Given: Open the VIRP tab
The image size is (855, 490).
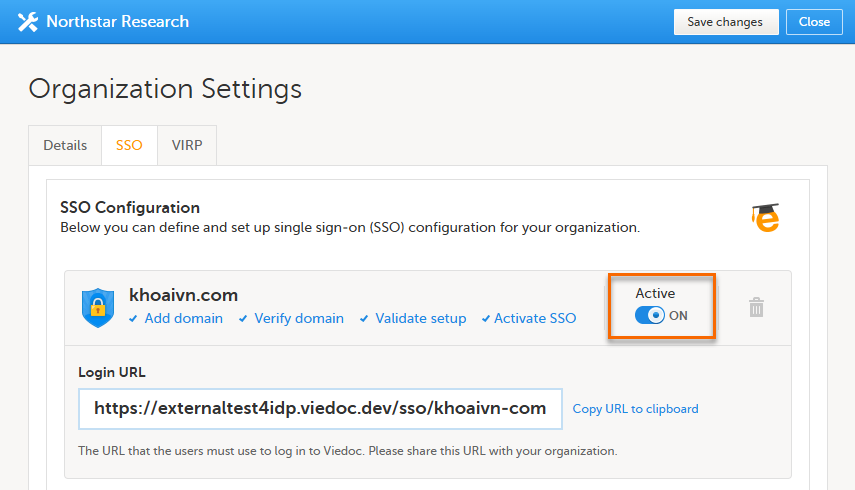Looking at the screenshot, I should pos(187,145).
